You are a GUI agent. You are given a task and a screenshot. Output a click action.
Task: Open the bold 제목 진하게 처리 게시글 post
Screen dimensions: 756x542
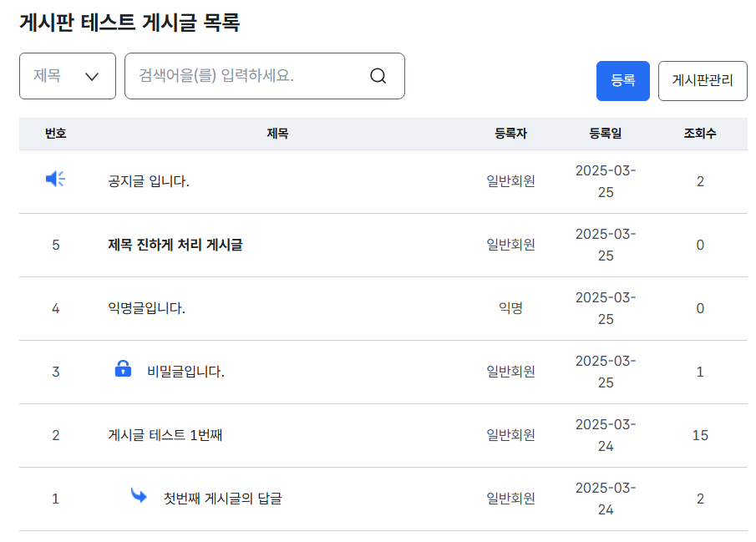(x=175, y=245)
